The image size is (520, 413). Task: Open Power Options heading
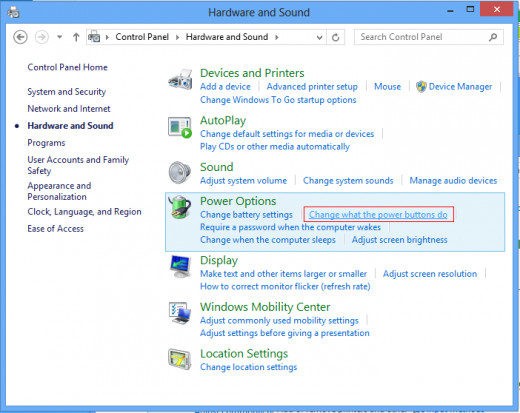click(x=238, y=201)
